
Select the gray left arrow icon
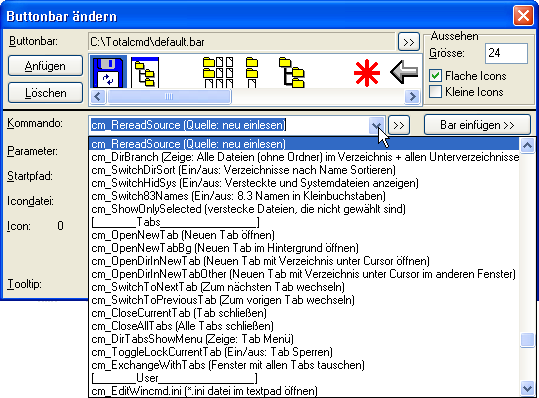(x=404, y=72)
